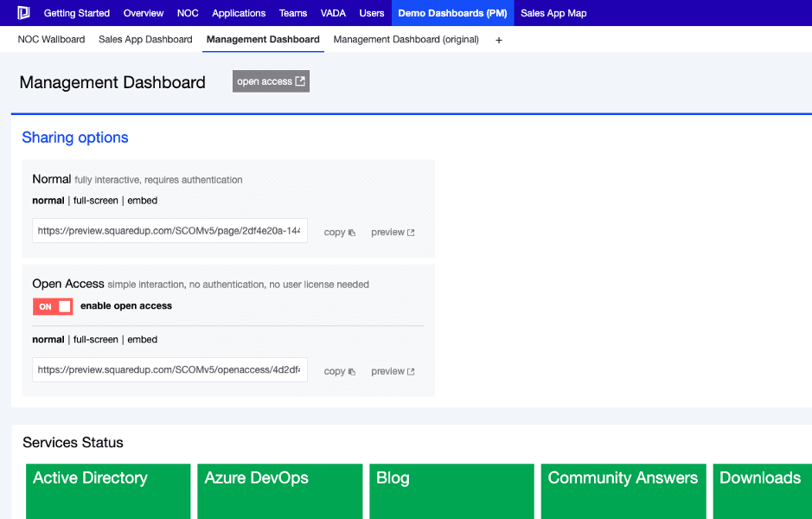Select normal mode under Open Access

pos(48,339)
